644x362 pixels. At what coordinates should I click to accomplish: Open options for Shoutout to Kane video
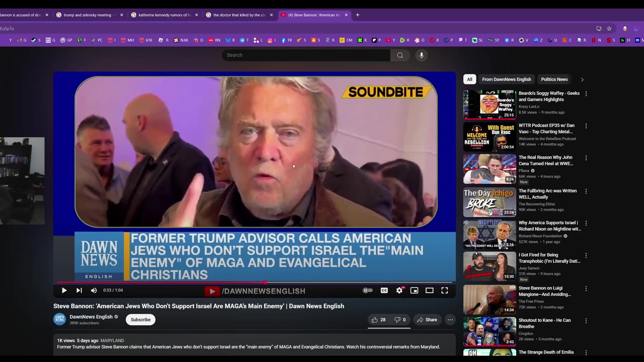586,321
